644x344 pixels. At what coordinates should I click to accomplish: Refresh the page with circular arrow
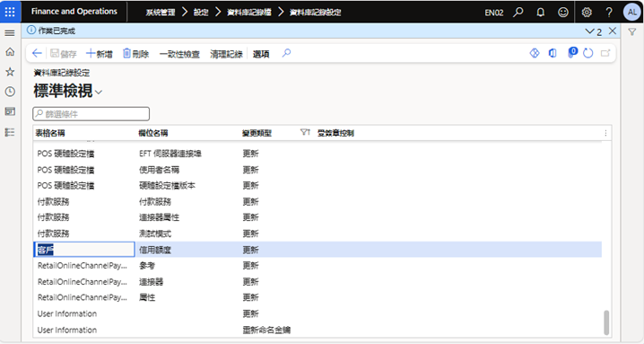coord(588,53)
